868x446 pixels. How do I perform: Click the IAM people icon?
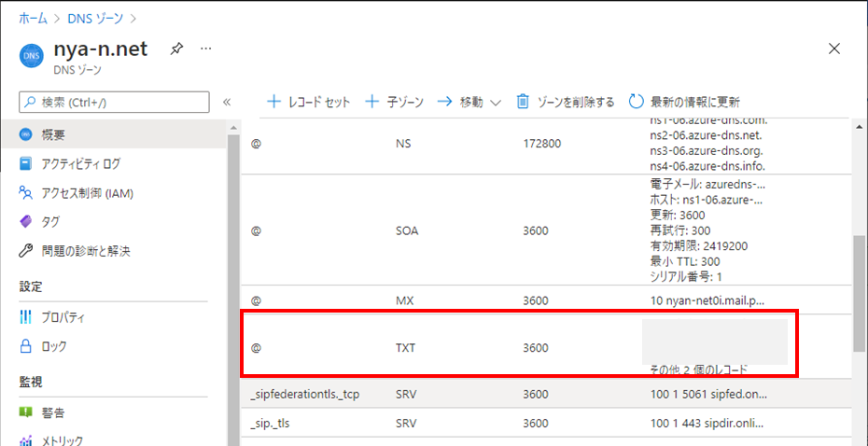[x=25, y=193]
